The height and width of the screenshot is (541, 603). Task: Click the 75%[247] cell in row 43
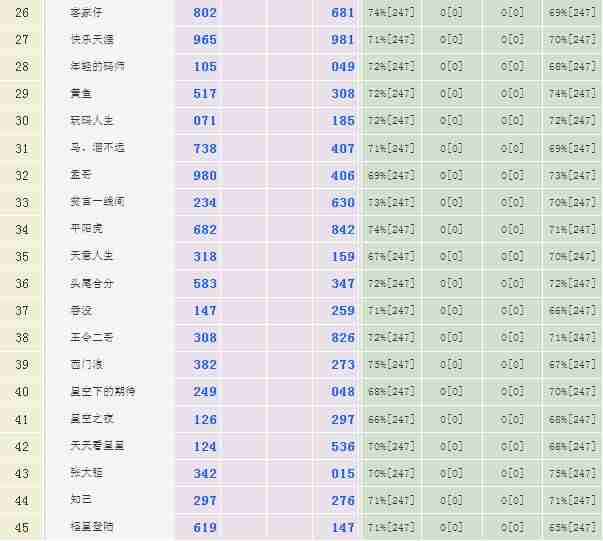click(572, 474)
